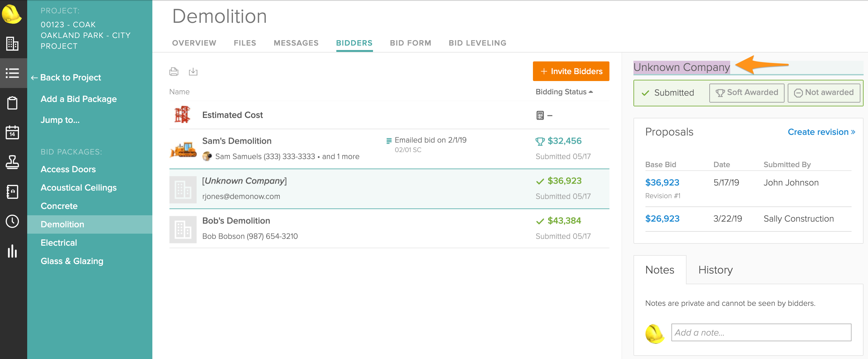
Task: Open the History tab
Action: coord(715,270)
